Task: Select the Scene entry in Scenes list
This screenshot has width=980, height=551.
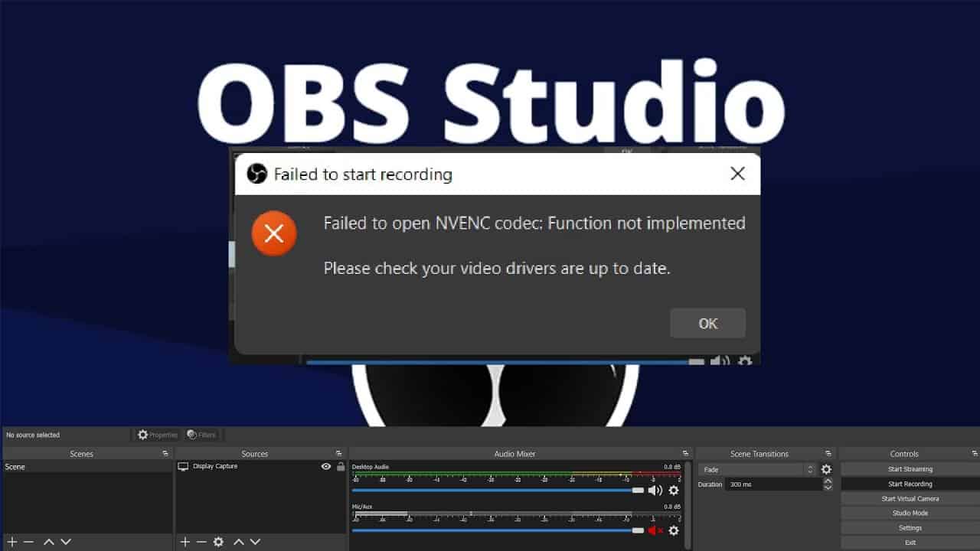Action: [87, 467]
